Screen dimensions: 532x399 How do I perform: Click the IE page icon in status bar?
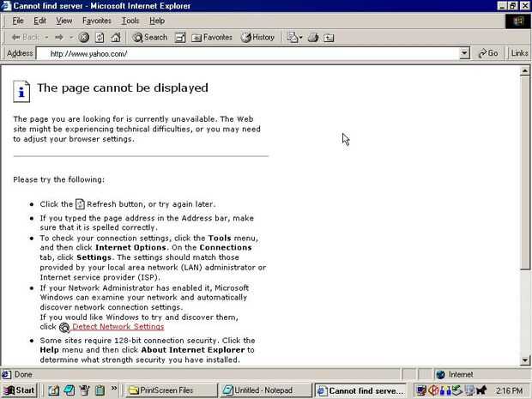[6, 375]
